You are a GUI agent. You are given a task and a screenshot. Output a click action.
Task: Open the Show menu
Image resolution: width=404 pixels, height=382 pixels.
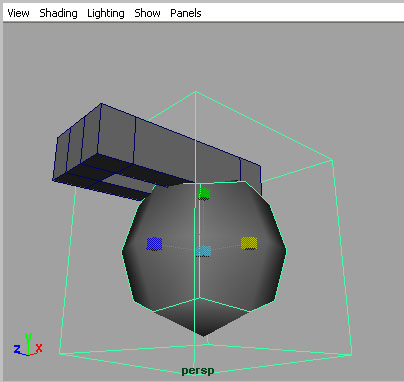pyautogui.click(x=147, y=13)
